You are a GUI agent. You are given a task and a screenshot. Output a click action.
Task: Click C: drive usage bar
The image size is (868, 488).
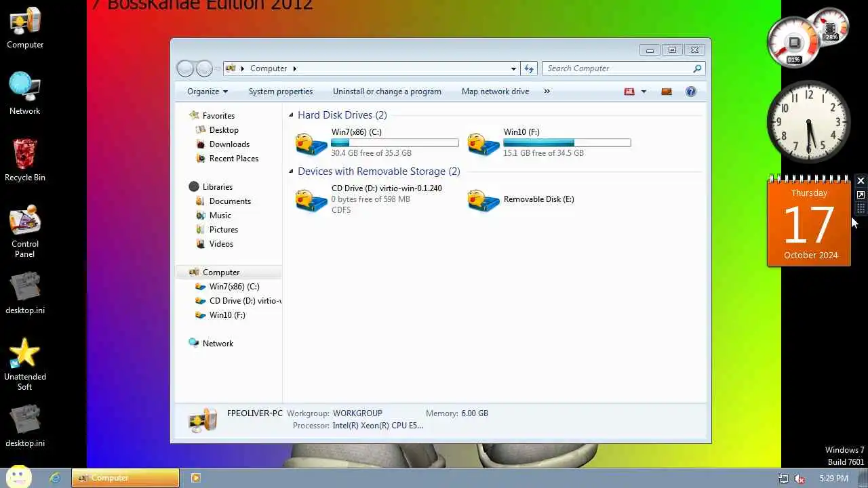(395, 143)
